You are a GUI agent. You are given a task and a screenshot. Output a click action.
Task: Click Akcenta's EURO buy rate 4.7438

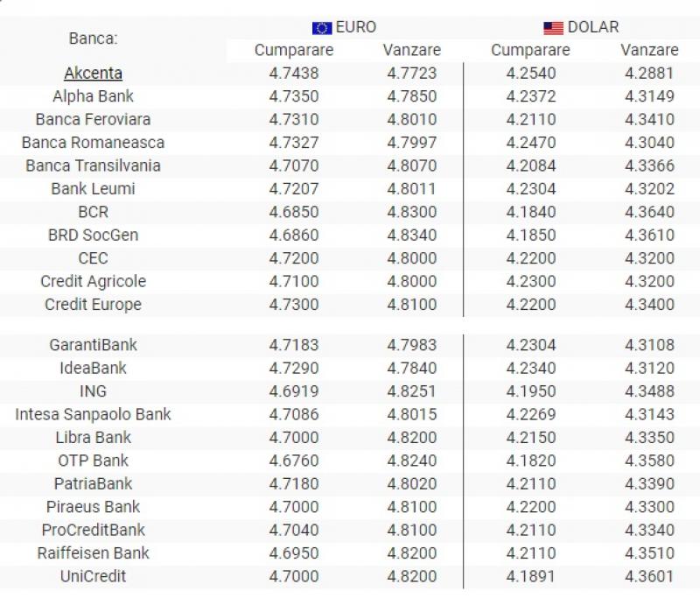pyautogui.click(x=294, y=74)
